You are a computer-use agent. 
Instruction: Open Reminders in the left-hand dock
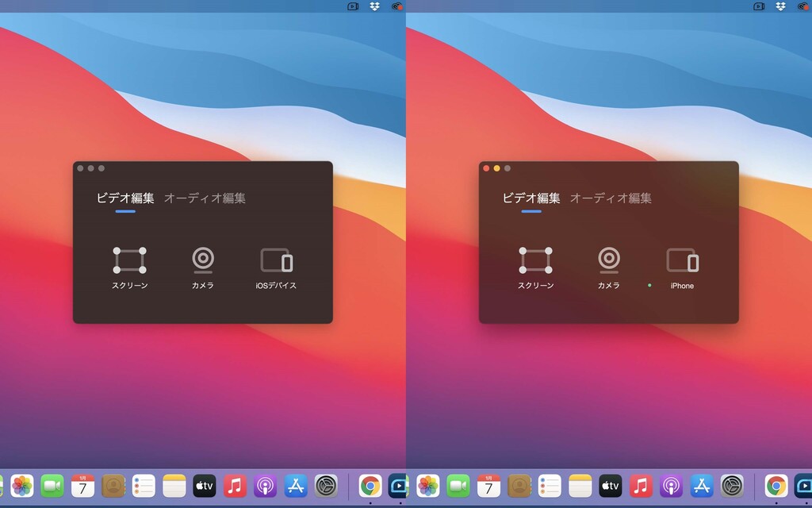pos(144,487)
